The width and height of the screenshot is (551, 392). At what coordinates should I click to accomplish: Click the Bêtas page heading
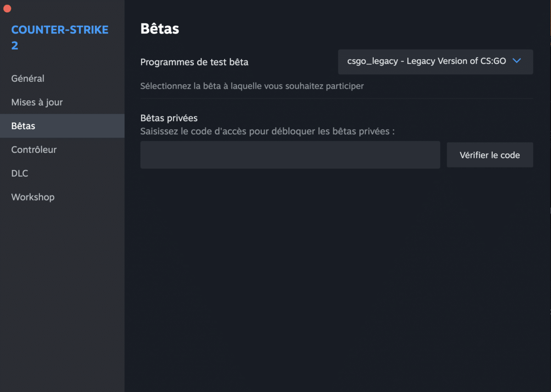(160, 29)
